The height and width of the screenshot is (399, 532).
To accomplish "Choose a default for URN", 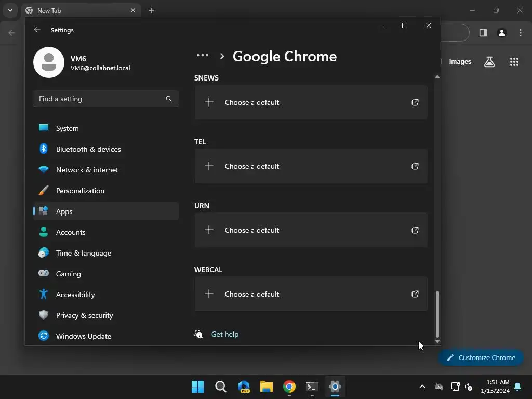I will 311,230.
